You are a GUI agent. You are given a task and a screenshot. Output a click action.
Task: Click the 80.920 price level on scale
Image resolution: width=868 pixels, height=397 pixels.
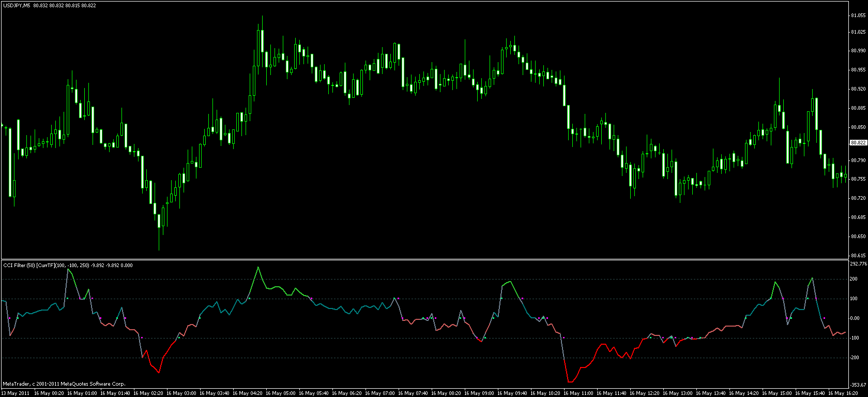[858, 89]
